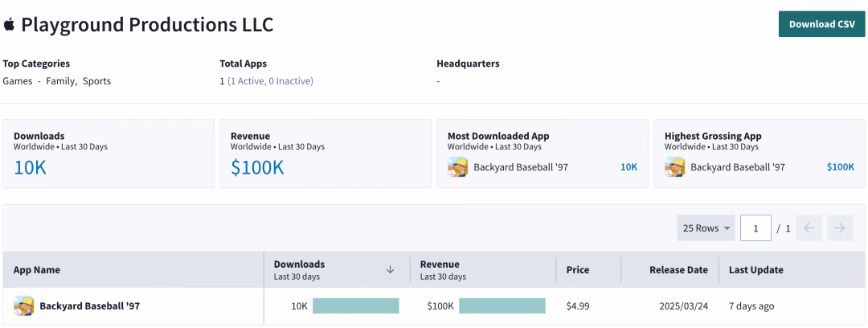Click the Last Update column header
The height and width of the screenshot is (328, 868).
792,270
